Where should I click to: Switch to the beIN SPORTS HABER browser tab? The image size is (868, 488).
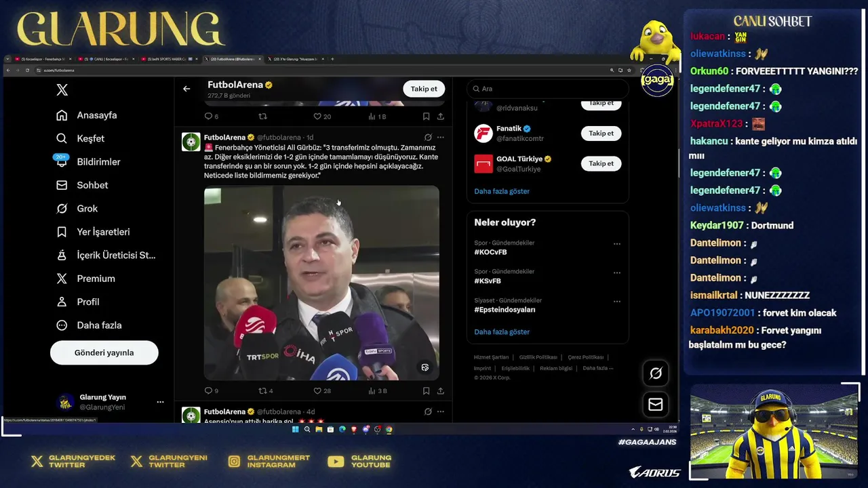point(168,59)
